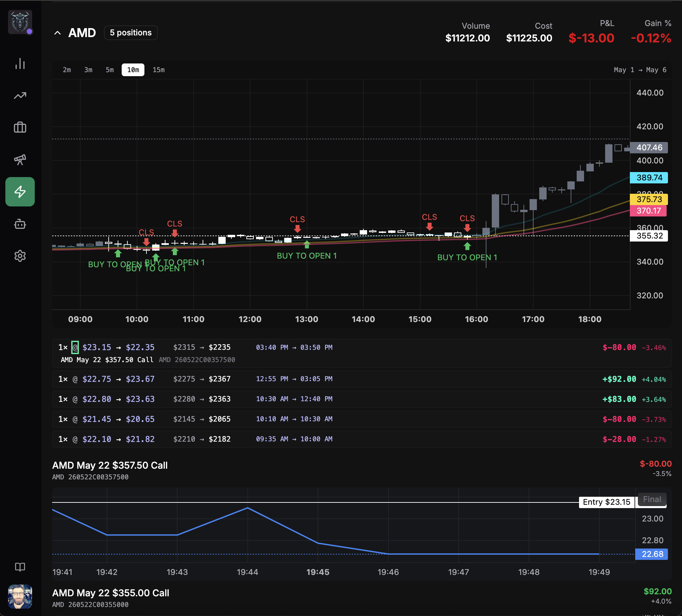Expand the trade row $22.80 → $23.63
This screenshot has width=682, height=616.
click(362, 399)
